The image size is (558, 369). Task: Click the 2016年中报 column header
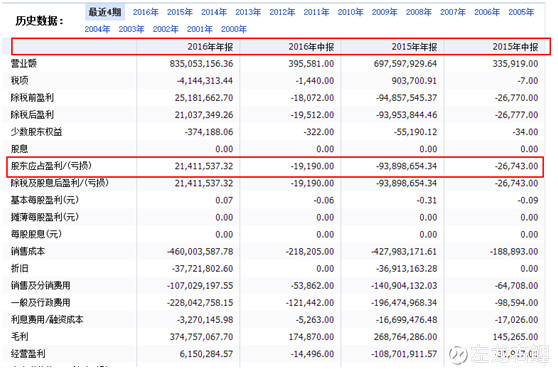(x=311, y=47)
